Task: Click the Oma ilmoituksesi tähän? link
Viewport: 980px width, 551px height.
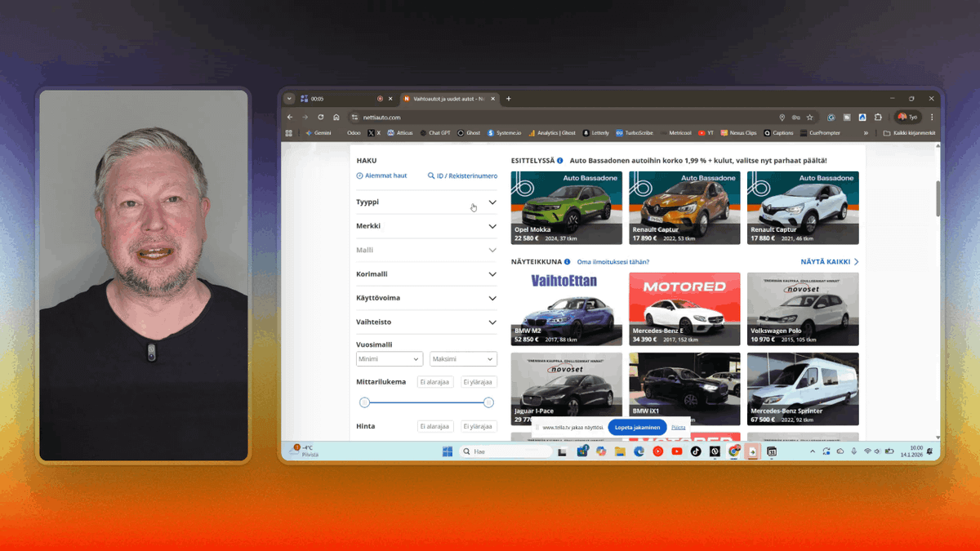Action: 613,262
